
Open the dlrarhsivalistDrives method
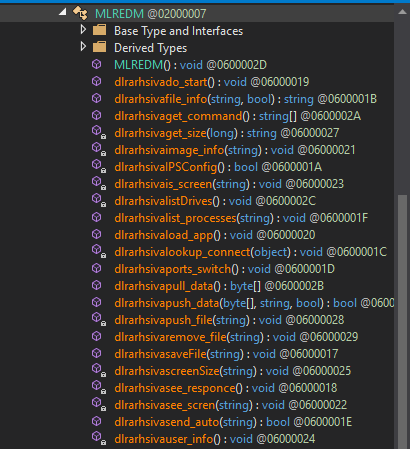215,201
